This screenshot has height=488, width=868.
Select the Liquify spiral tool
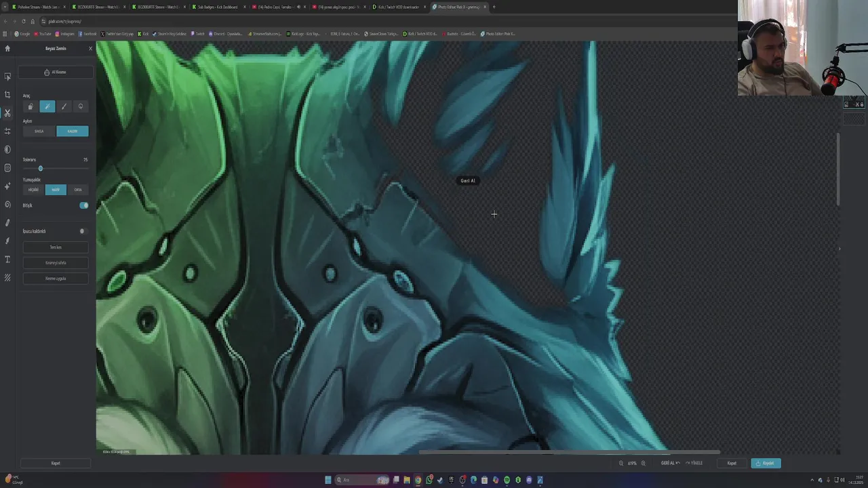coord(7,204)
